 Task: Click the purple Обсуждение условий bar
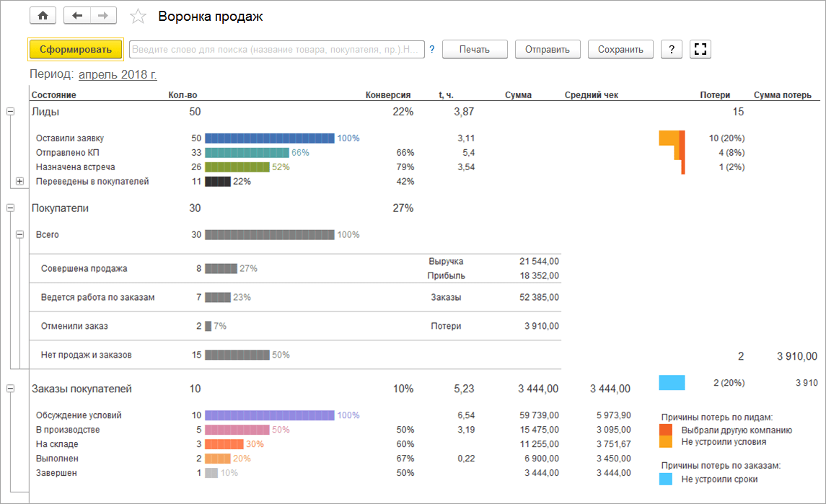pyautogui.click(x=269, y=415)
